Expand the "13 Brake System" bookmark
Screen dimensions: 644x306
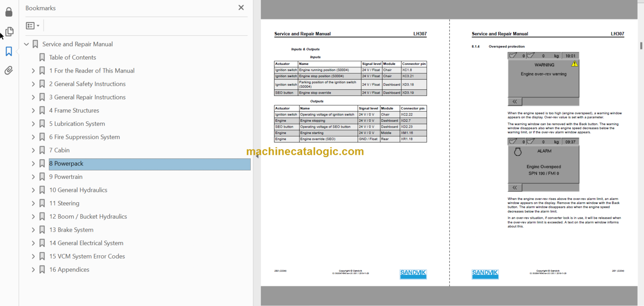click(33, 230)
